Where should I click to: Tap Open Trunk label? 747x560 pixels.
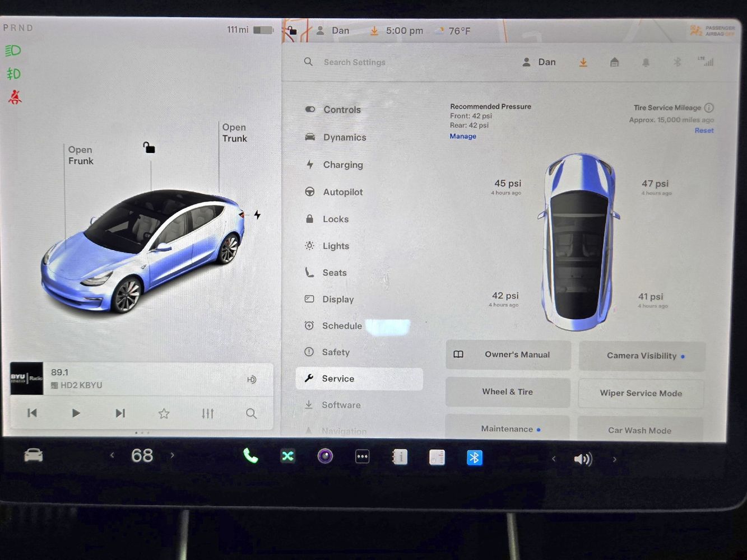tap(234, 133)
